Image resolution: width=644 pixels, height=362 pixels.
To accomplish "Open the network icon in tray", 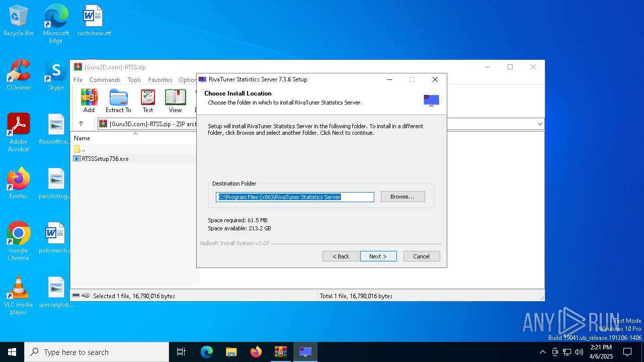I will click(x=567, y=352).
